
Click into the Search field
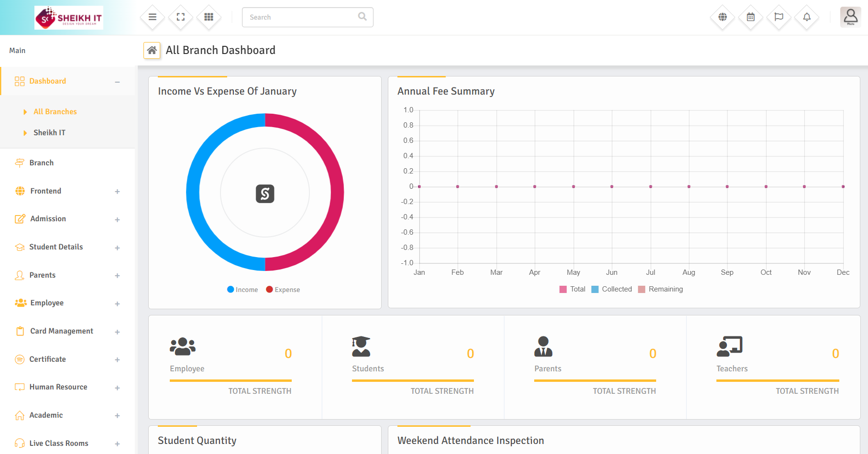(301, 17)
